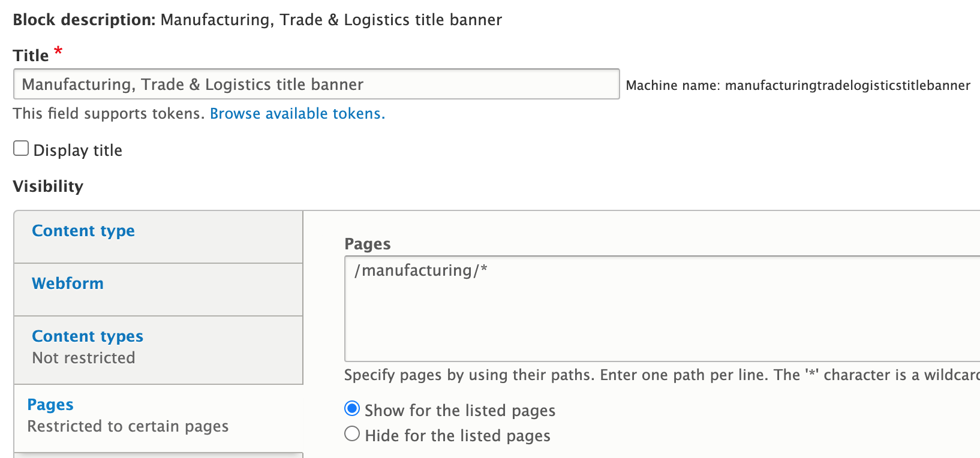Click the 'This field supports tokens' text

tap(109, 114)
